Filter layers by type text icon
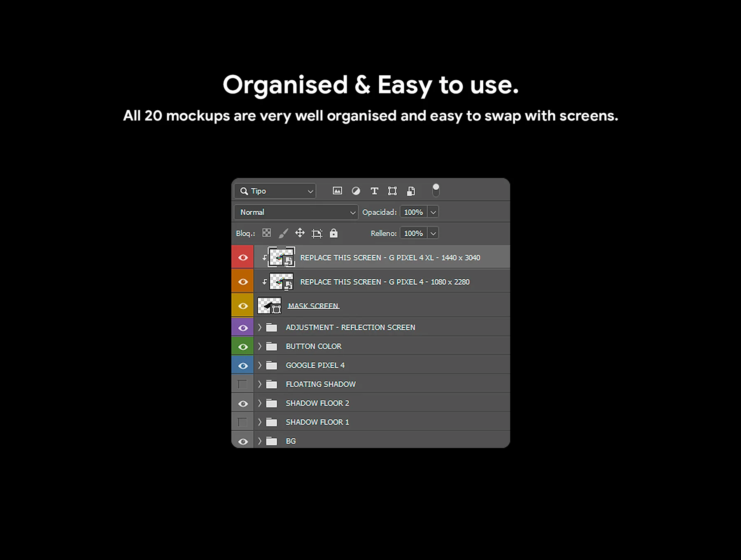 pos(374,191)
